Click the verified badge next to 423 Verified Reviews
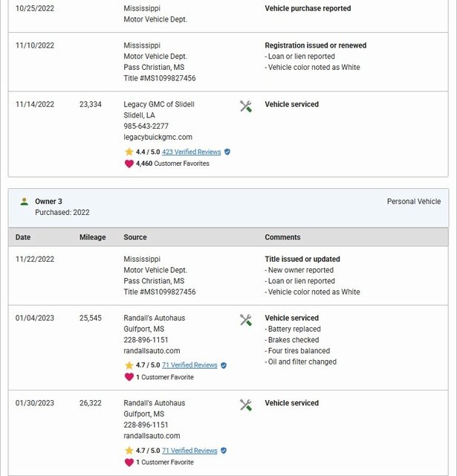457x476 pixels. point(227,152)
